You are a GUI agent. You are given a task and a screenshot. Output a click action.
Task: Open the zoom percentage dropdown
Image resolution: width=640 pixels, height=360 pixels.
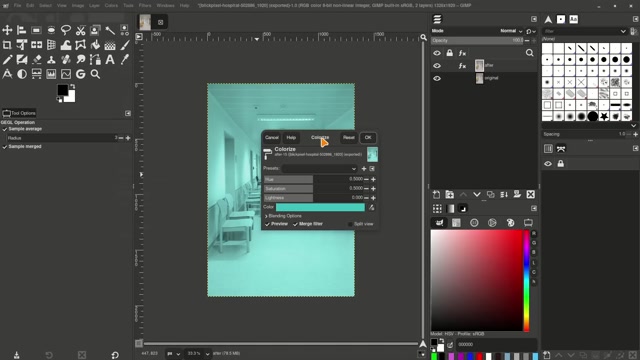pos(207,353)
